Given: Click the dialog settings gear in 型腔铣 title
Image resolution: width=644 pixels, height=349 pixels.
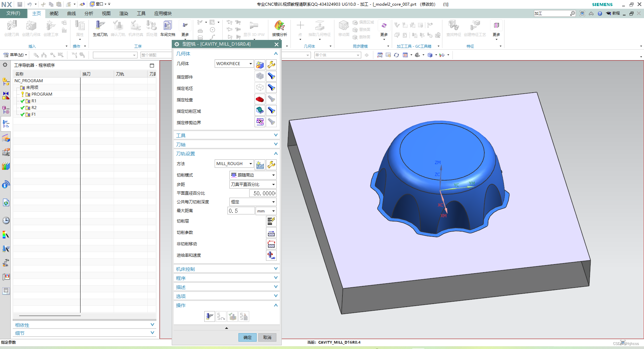Looking at the screenshot, I should click(177, 44).
